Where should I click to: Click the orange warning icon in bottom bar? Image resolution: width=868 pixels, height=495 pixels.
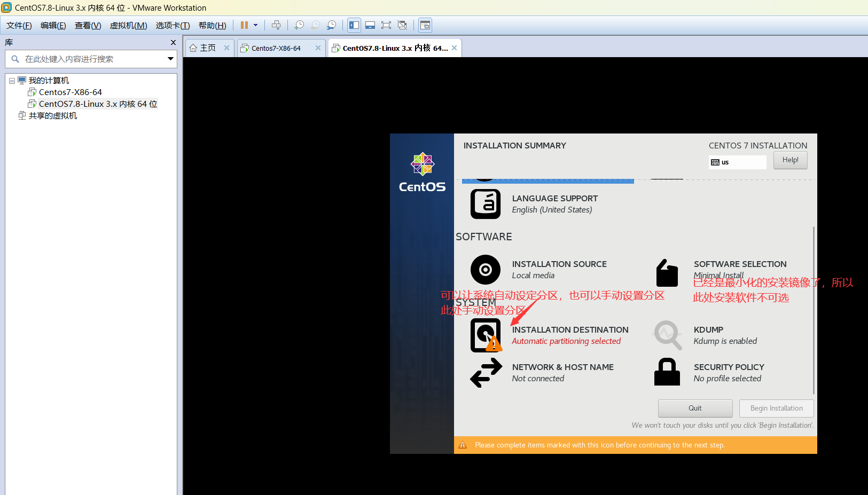463,445
